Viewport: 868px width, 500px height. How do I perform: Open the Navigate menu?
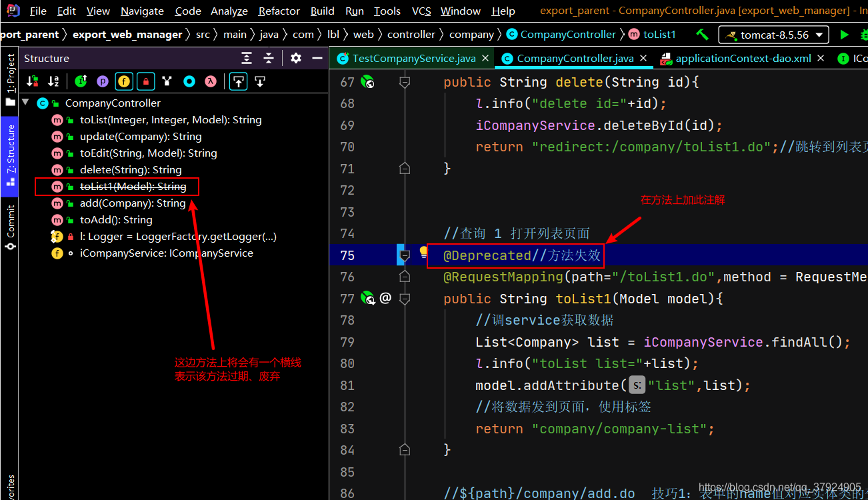click(x=142, y=11)
